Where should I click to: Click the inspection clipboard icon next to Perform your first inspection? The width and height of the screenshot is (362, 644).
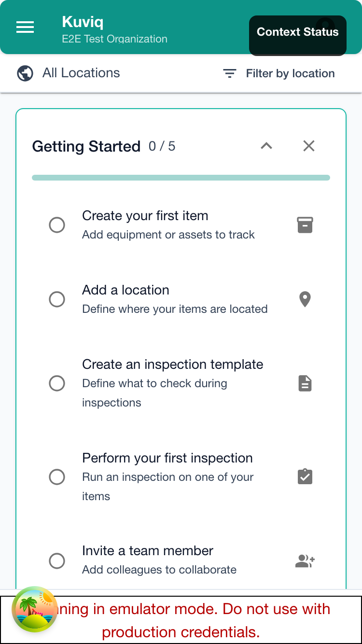coord(305,476)
